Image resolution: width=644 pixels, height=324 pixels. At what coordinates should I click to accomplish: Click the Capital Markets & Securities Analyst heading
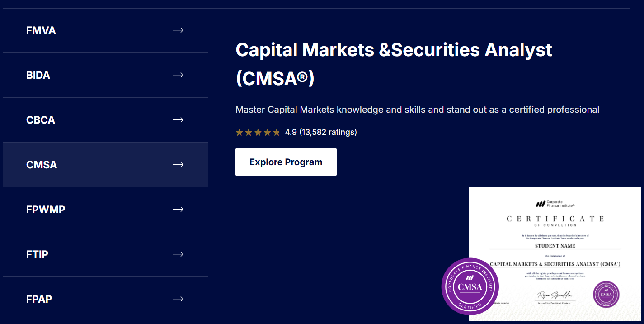(394, 64)
